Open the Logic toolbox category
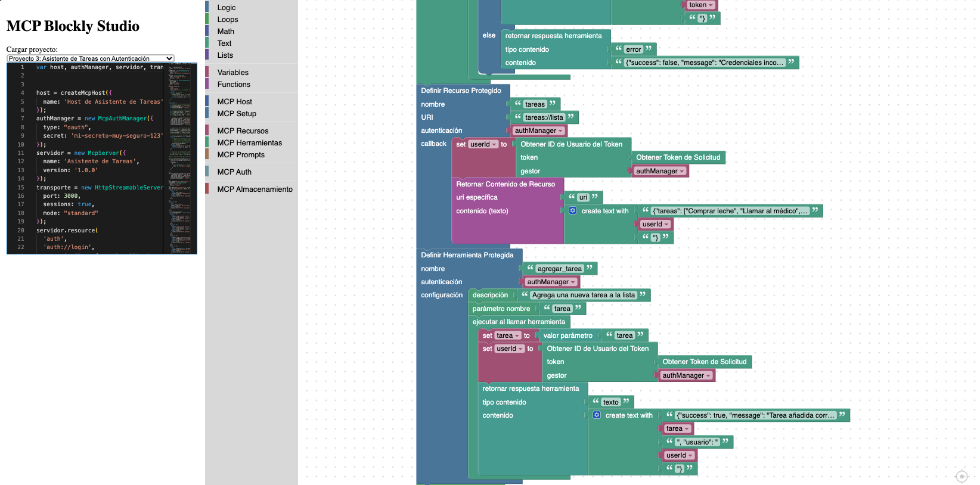Viewport: 980px width, 485px height. tap(252, 7)
